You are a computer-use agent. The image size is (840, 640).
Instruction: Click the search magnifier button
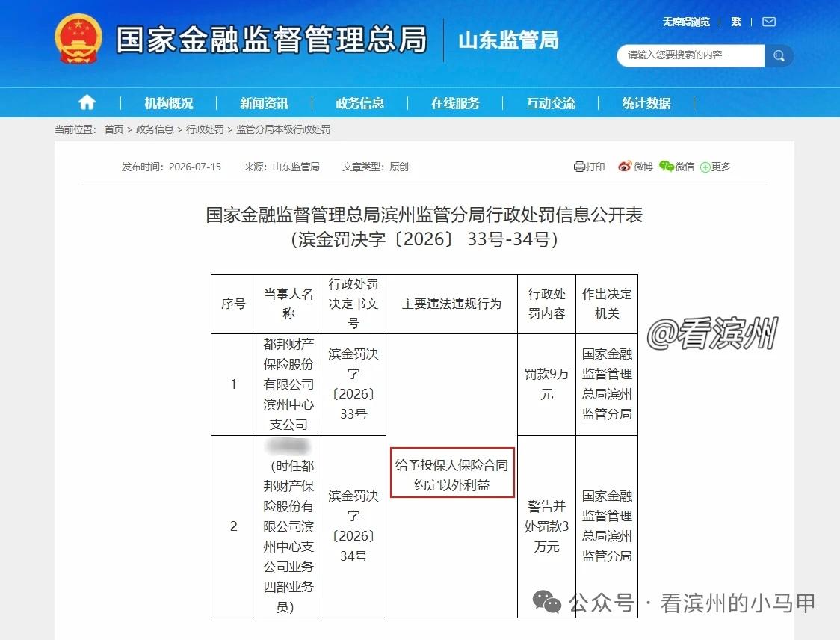tap(779, 55)
